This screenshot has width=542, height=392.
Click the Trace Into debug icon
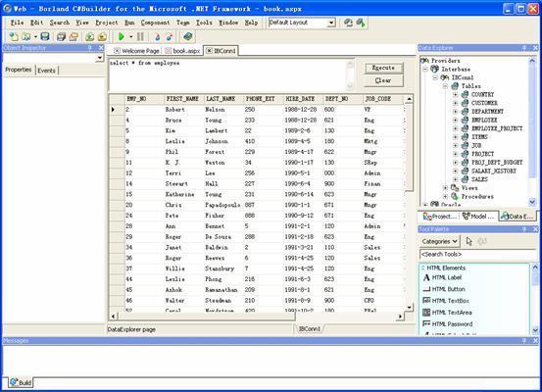point(157,36)
